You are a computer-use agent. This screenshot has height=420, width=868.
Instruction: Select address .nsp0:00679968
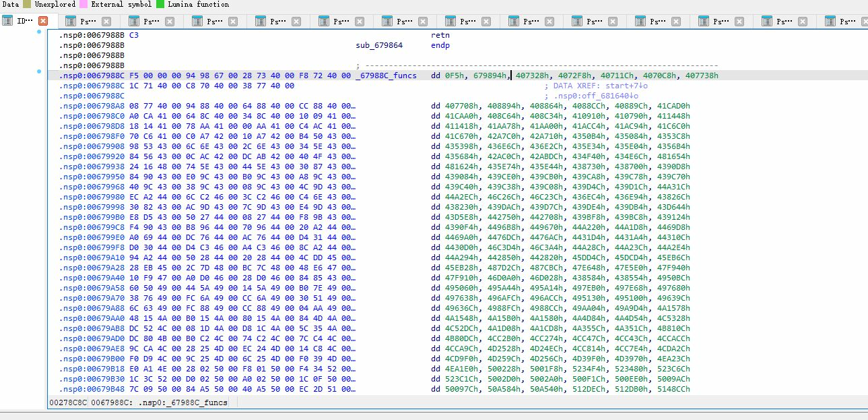tap(91, 187)
